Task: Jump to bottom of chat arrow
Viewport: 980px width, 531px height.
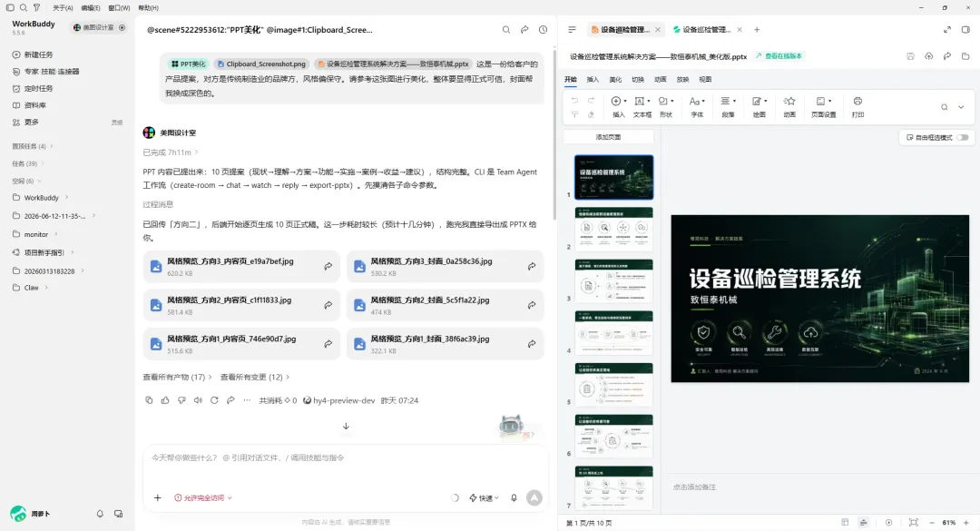Action: coord(346,426)
